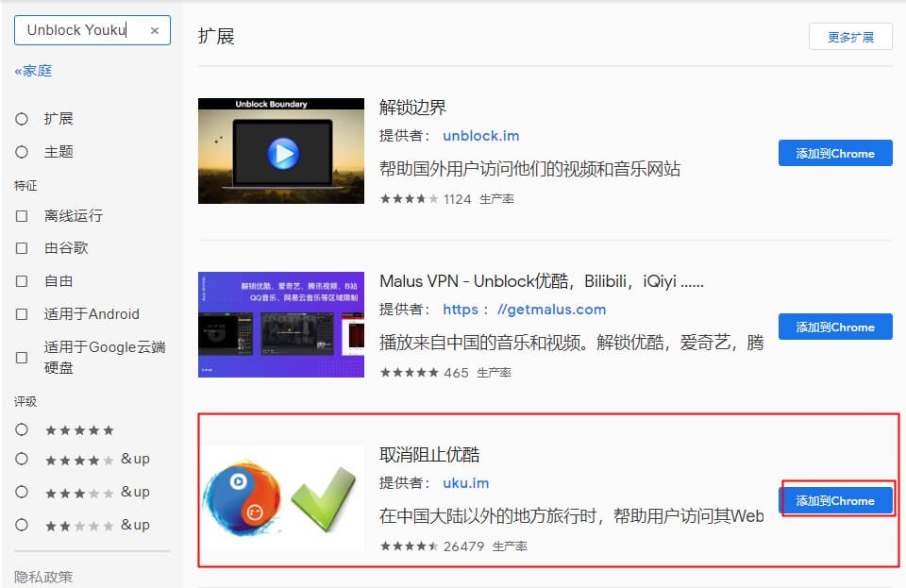Open the 取消阻止优酷 extension title
The image size is (906, 588).
click(429, 455)
